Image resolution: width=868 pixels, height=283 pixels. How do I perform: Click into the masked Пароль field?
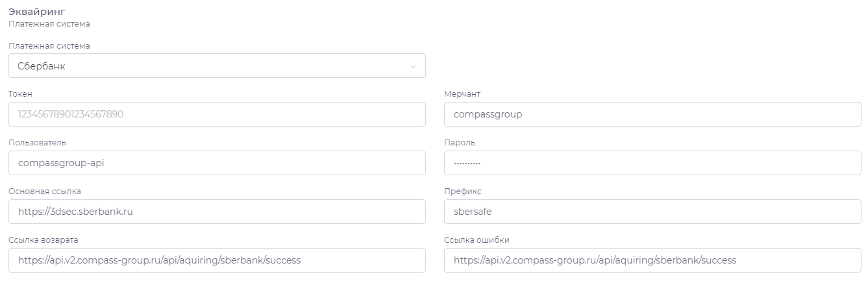652,163
